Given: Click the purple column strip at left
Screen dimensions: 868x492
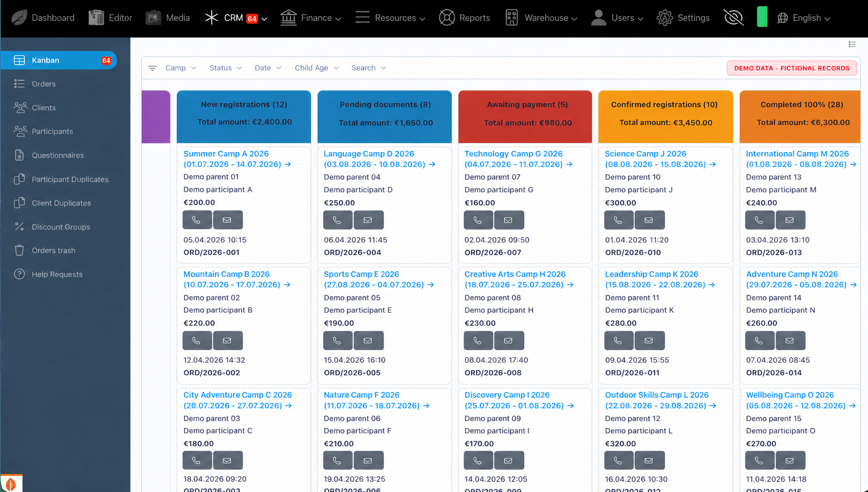Looking at the screenshot, I should point(156,117).
